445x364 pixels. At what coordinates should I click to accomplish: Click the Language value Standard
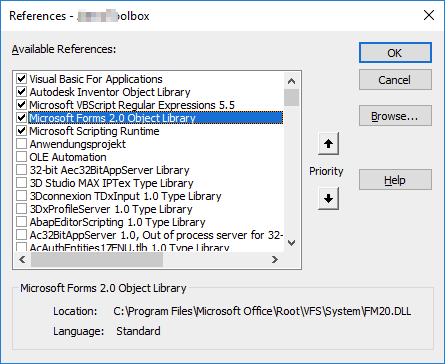tap(138, 331)
